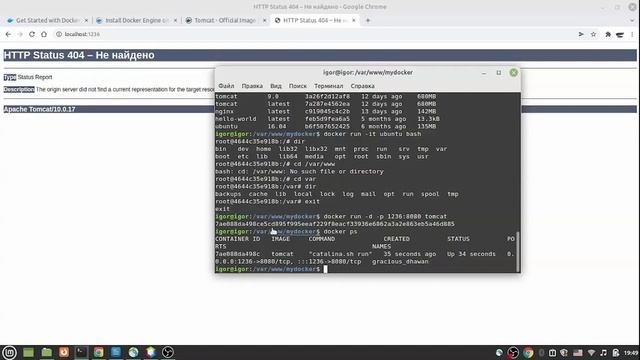
Task: Click the Apache Tomcat/10.0.17 footer text
Action: pyautogui.click(x=39, y=109)
